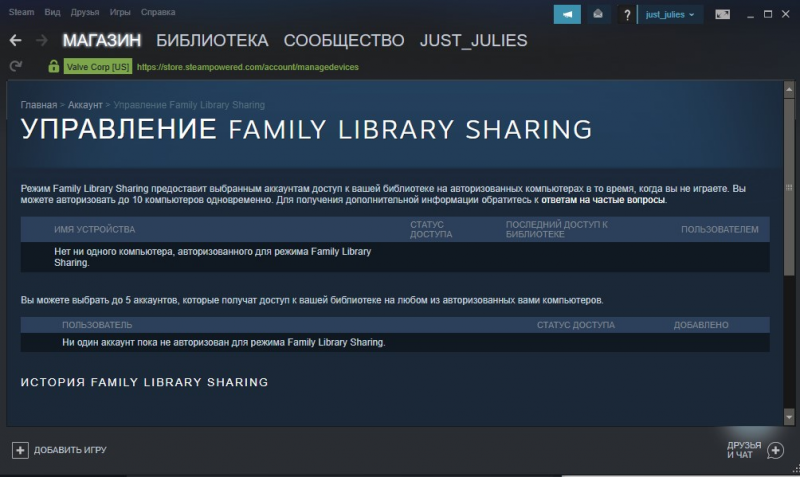This screenshot has height=477, width=800.
Task: Click the ПОЛЬЗОВАТЕЛЬ column header in accounts table
Action: [97, 325]
